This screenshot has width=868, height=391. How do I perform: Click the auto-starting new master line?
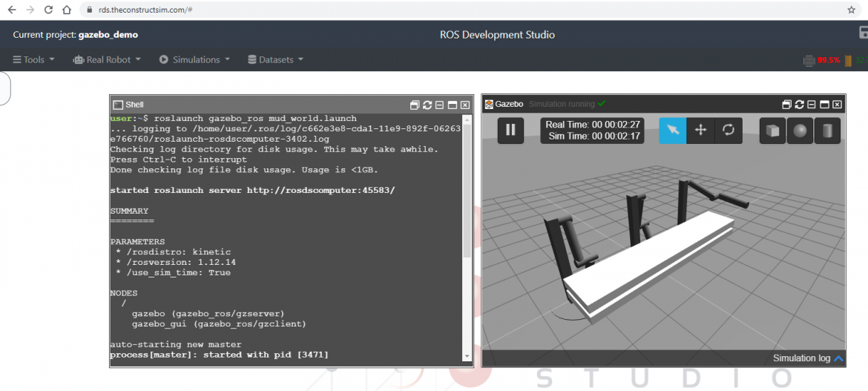tap(176, 344)
